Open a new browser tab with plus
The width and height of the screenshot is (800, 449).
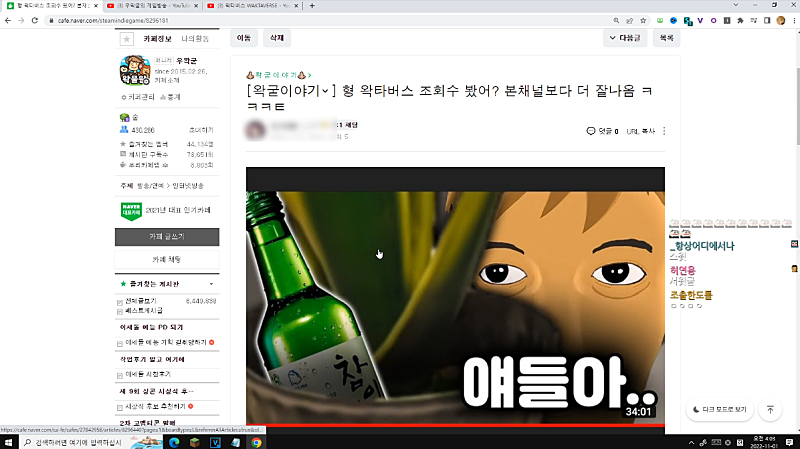click(312, 6)
